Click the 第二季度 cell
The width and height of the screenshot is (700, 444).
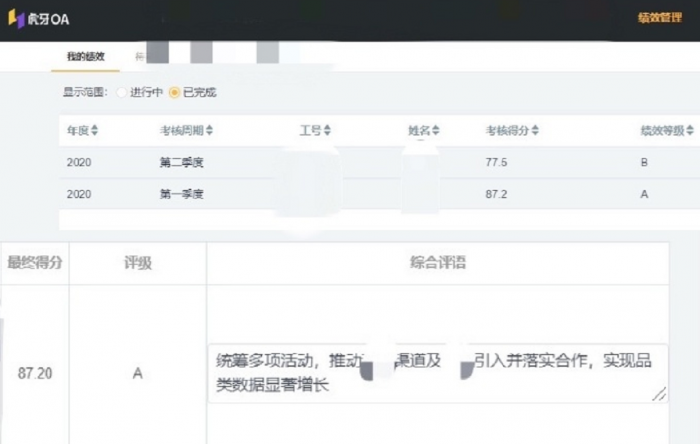pos(182,162)
